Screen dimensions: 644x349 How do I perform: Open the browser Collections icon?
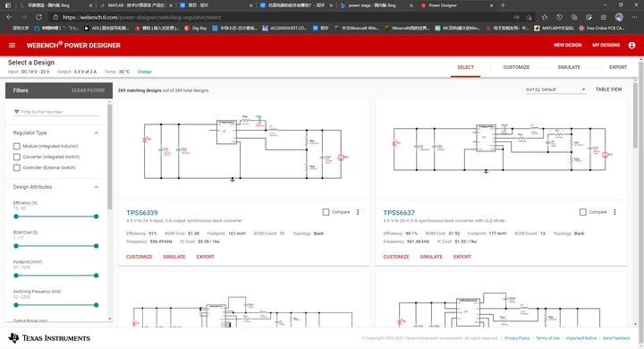tap(574, 17)
